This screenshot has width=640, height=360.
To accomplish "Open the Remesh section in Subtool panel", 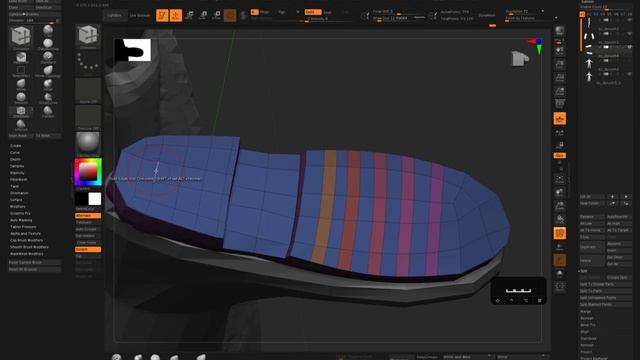I will click(587, 345).
